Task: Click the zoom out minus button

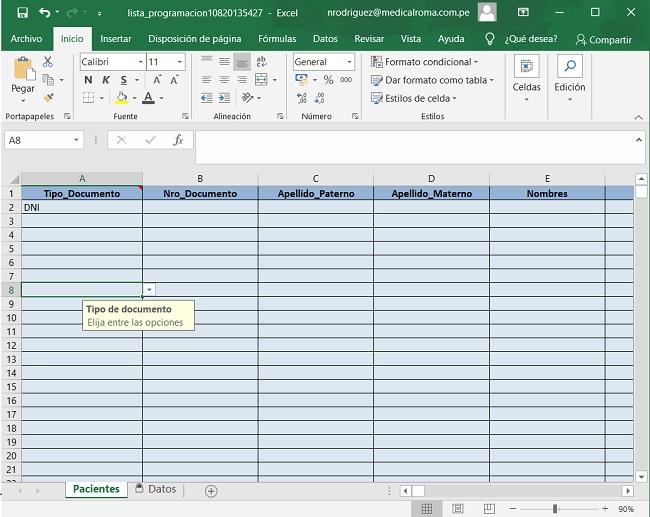Action: click(513, 509)
